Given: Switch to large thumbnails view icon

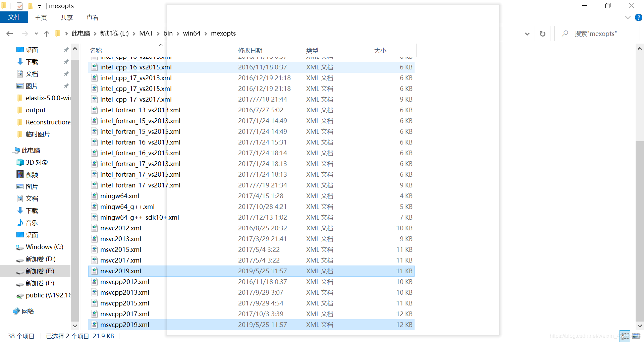Looking at the screenshot, I should tap(636, 336).
